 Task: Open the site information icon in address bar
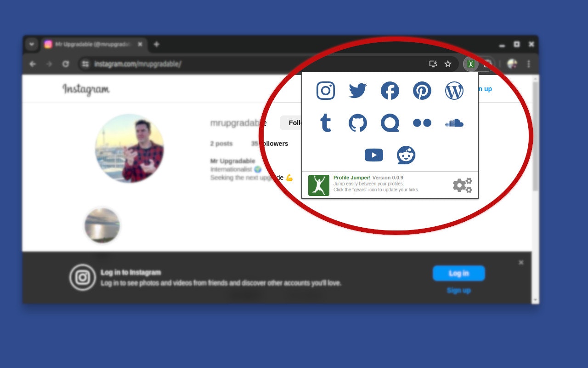[85, 64]
